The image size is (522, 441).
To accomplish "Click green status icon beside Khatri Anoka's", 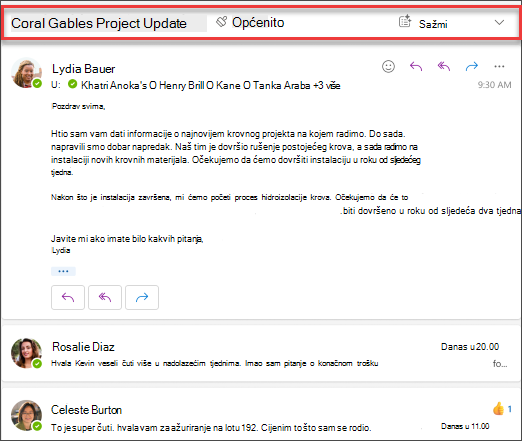I will pos(72,84).
